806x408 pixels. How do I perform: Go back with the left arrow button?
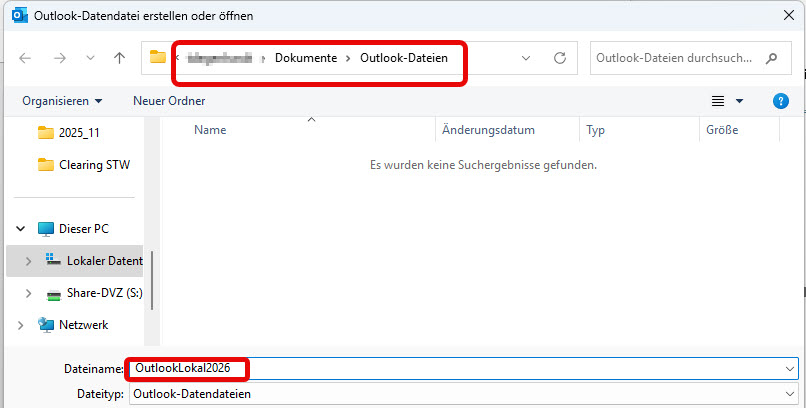tap(25, 58)
